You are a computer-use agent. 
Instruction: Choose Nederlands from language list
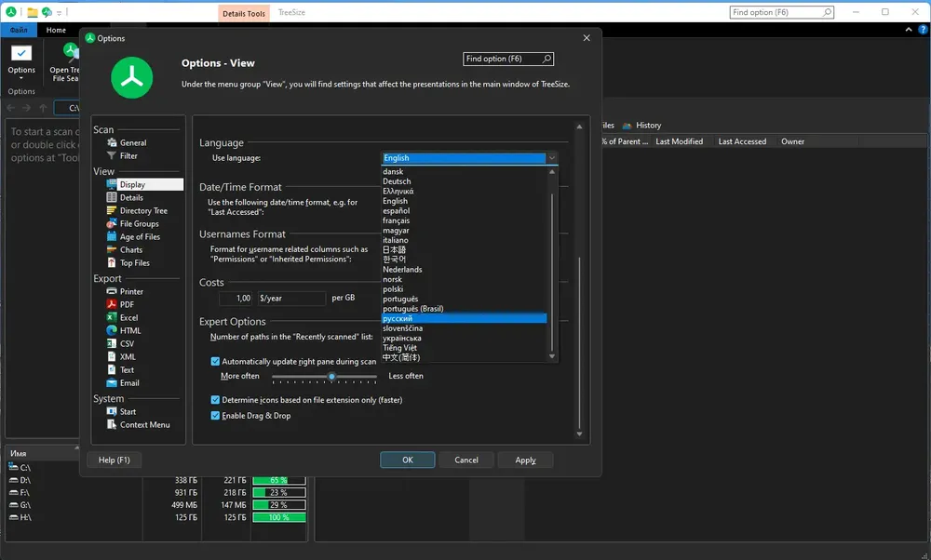[x=402, y=270]
